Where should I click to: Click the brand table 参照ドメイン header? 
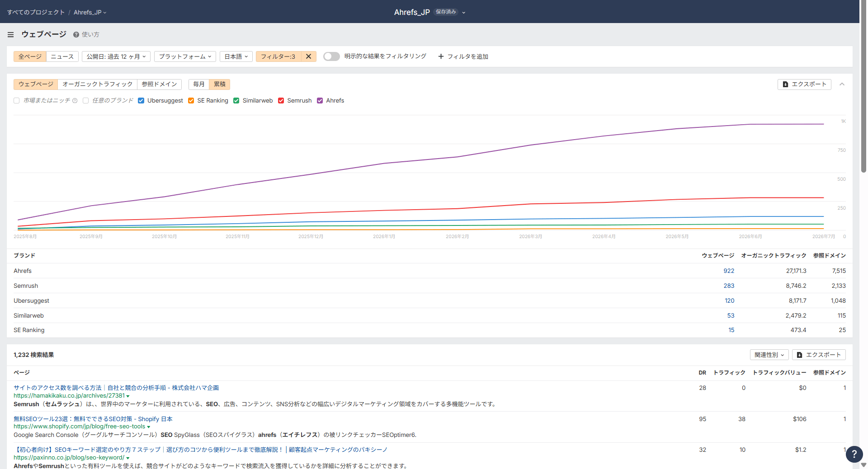(x=830, y=256)
